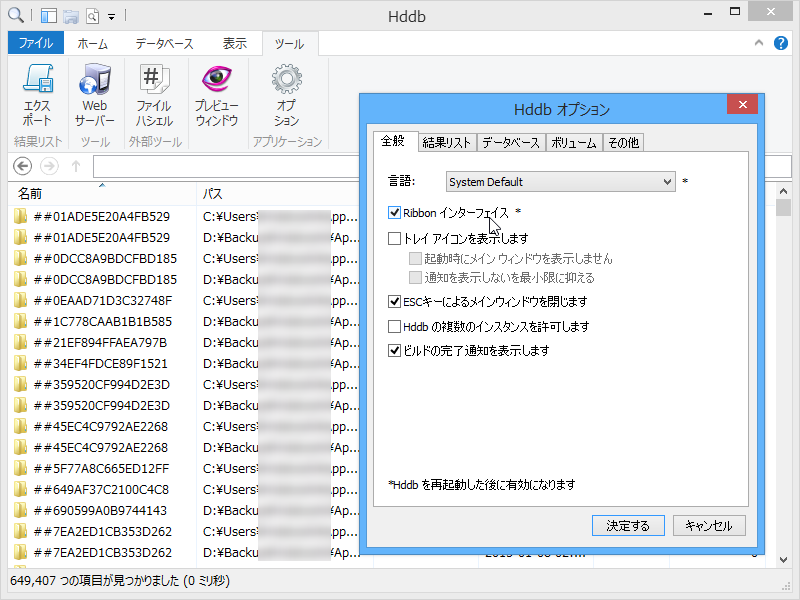Select the ツール ribbon tab
Viewport: 800px width, 600px height.
click(289, 44)
